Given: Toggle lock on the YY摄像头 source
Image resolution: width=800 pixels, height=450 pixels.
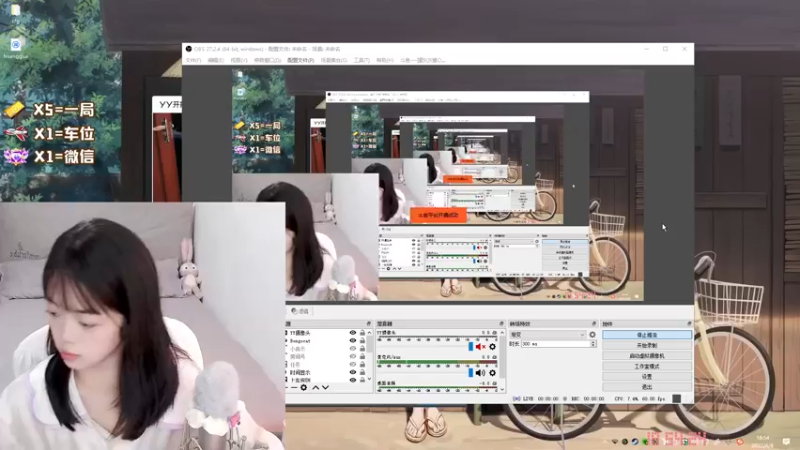Looking at the screenshot, I should tap(362, 333).
